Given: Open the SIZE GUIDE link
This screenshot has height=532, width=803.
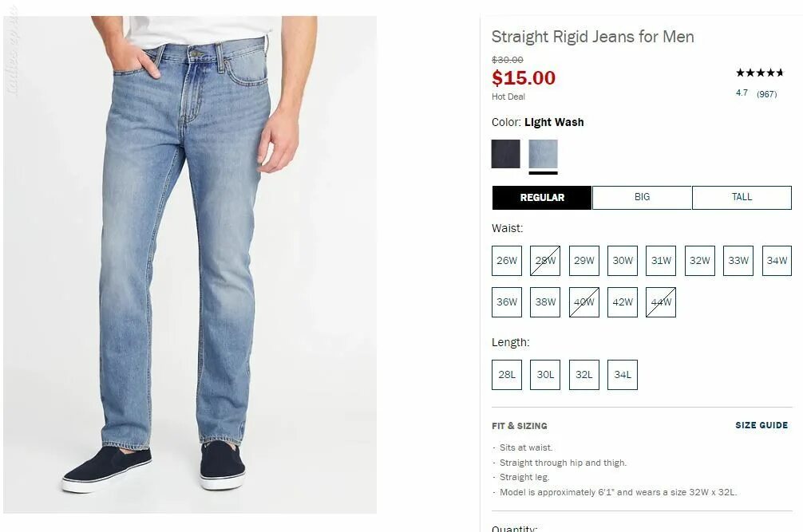Looking at the screenshot, I should (761, 425).
